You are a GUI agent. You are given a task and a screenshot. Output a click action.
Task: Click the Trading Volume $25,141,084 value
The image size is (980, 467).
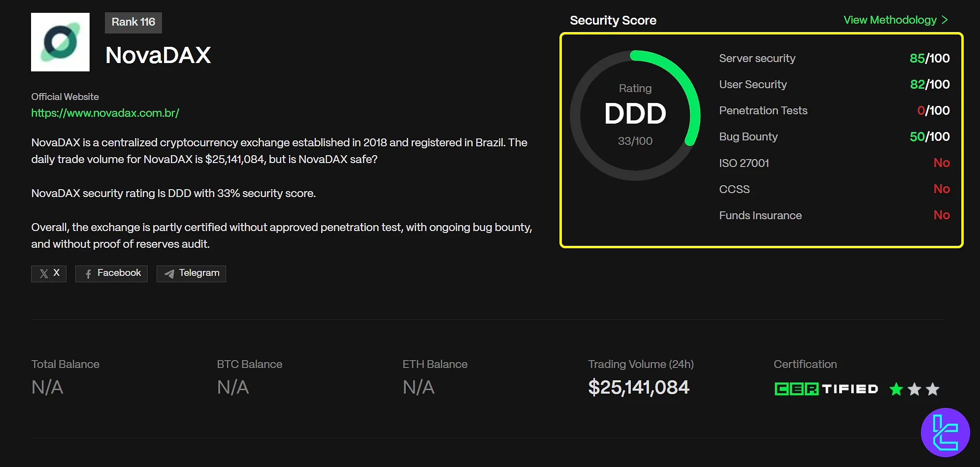638,387
